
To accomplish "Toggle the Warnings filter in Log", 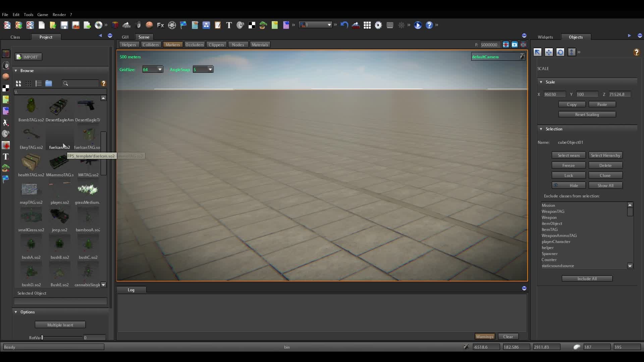I will pos(484,337).
